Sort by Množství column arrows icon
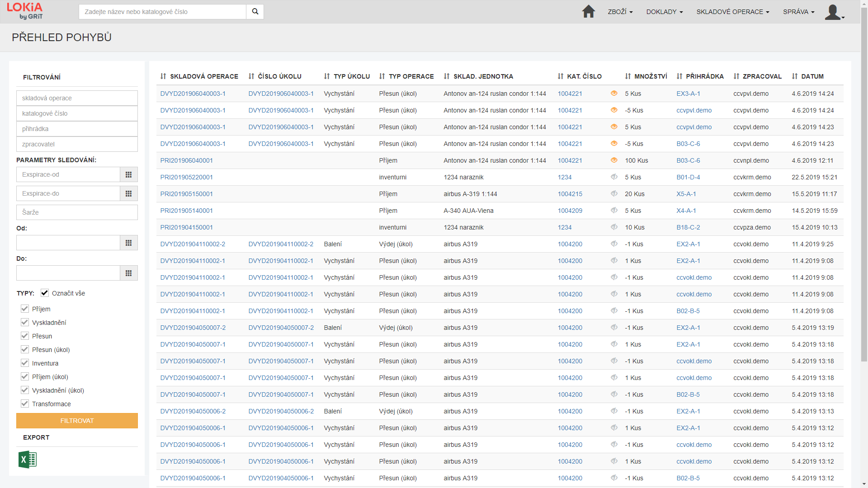This screenshot has width=868, height=488. [627, 76]
